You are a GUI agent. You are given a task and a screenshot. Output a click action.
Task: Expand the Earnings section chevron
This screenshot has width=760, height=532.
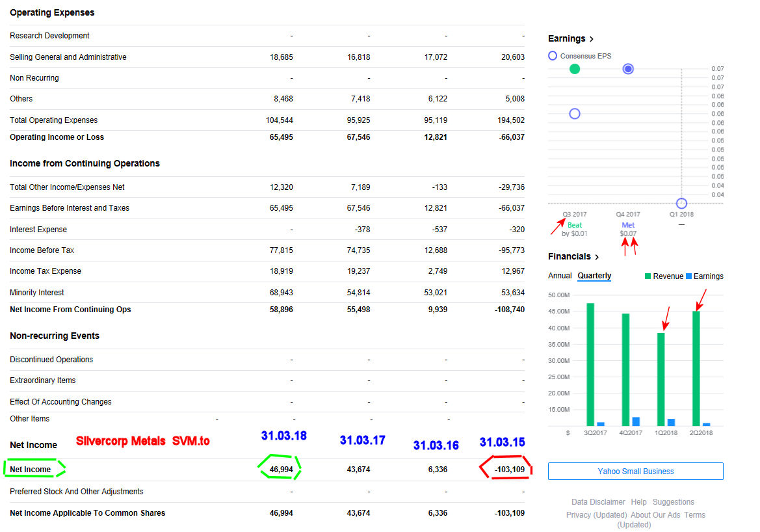[591, 39]
